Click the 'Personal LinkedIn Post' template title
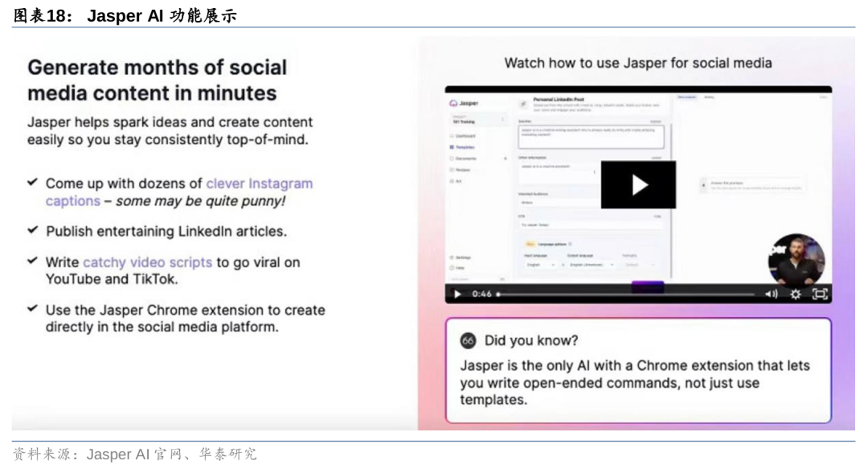Image resolution: width=868 pixels, height=469 pixels. (559, 99)
